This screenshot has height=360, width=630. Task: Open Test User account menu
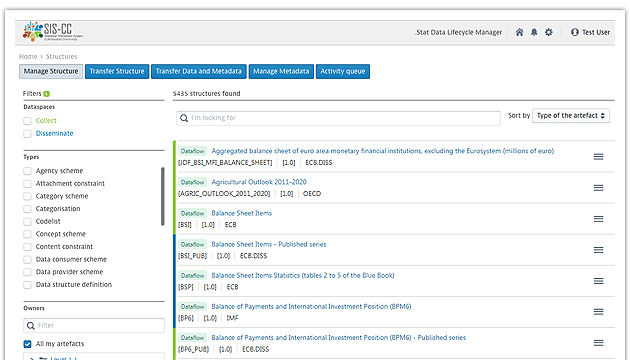click(x=590, y=32)
